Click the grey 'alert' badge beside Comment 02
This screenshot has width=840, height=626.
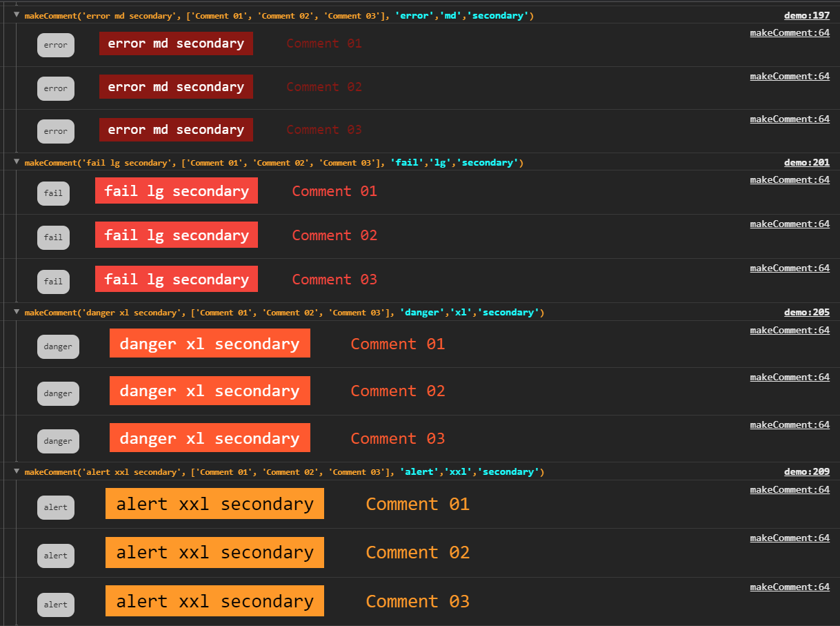(x=56, y=556)
